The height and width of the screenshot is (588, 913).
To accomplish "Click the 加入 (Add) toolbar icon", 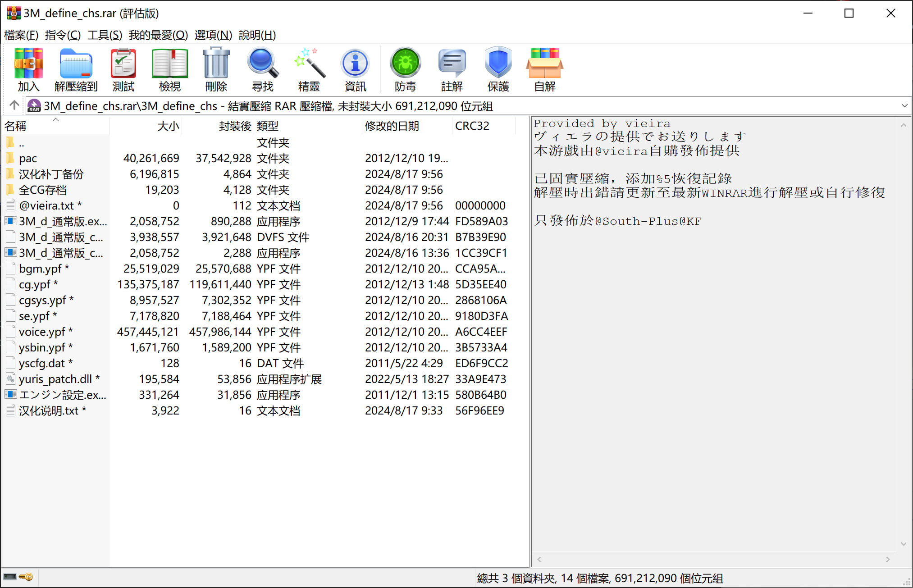I will point(28,69).
